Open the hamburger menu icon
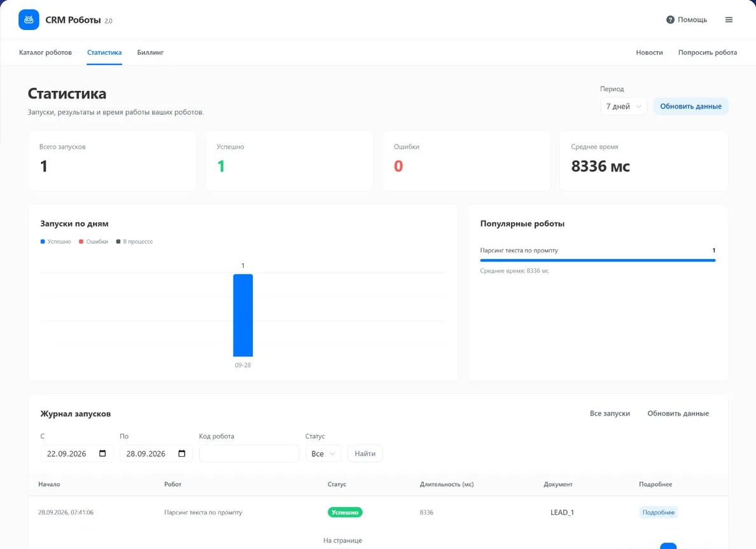This screenshot has height=549, width=756. (729, 20)
